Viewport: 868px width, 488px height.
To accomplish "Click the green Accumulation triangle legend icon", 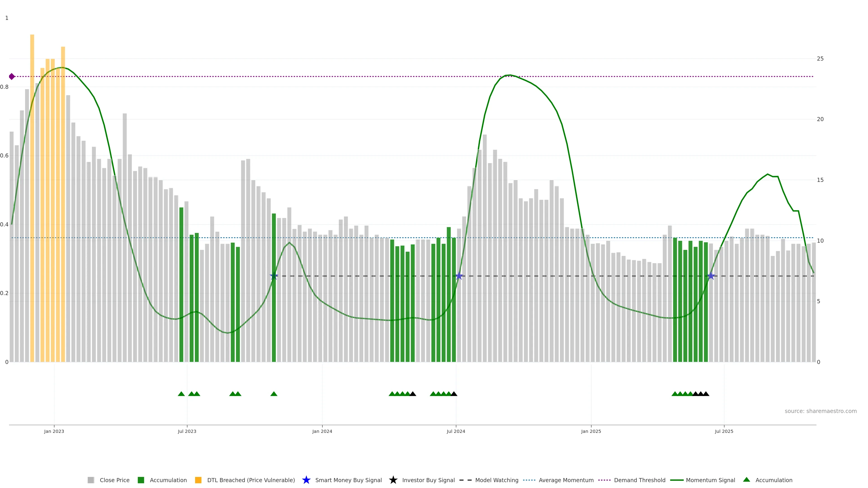I will (746, 480).
